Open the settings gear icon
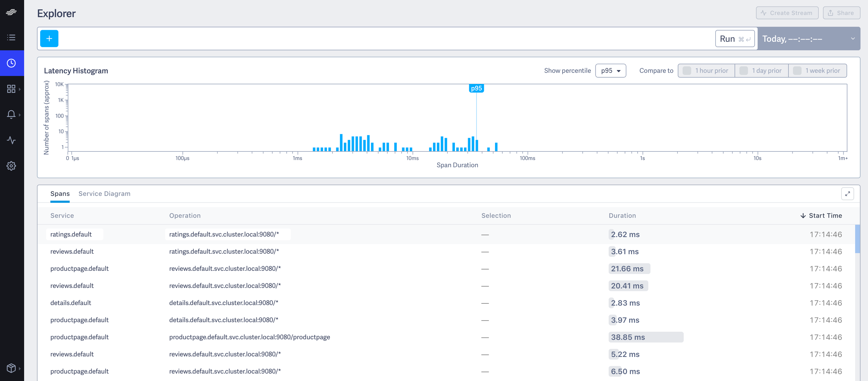 (11, 166)
